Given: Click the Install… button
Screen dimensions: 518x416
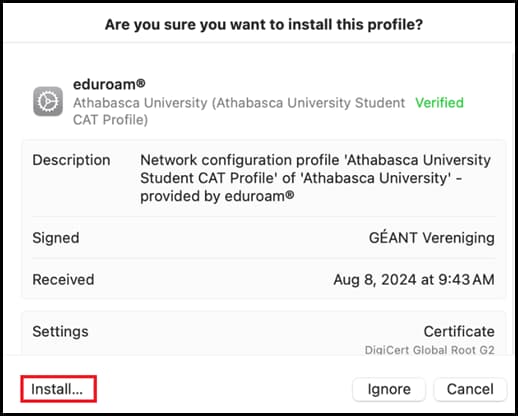Looking at the screenshot, I should [x=58, y=389].
